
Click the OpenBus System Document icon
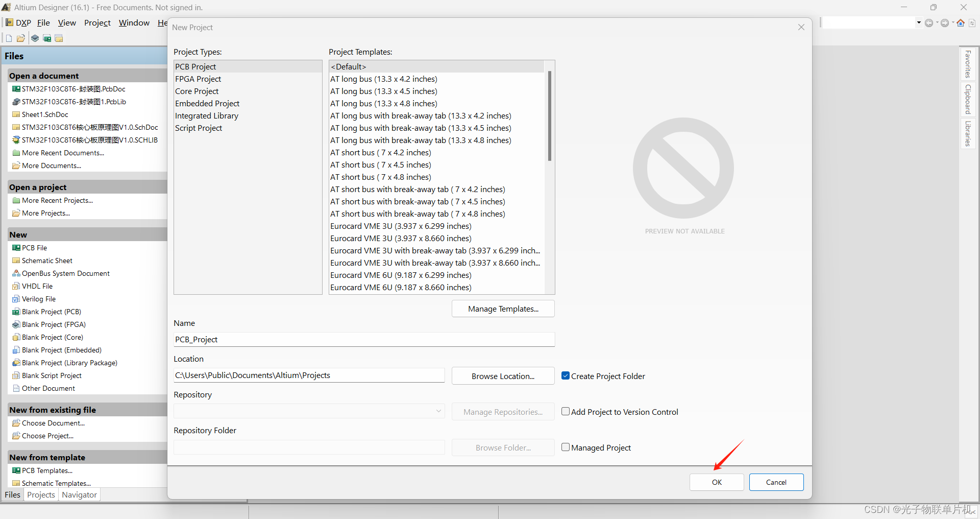(x=16, y=273)
